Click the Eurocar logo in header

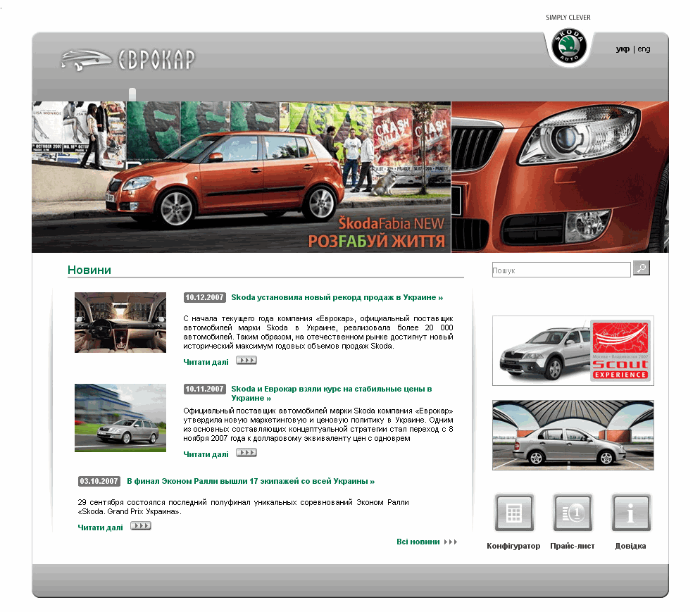click(128, 60)
